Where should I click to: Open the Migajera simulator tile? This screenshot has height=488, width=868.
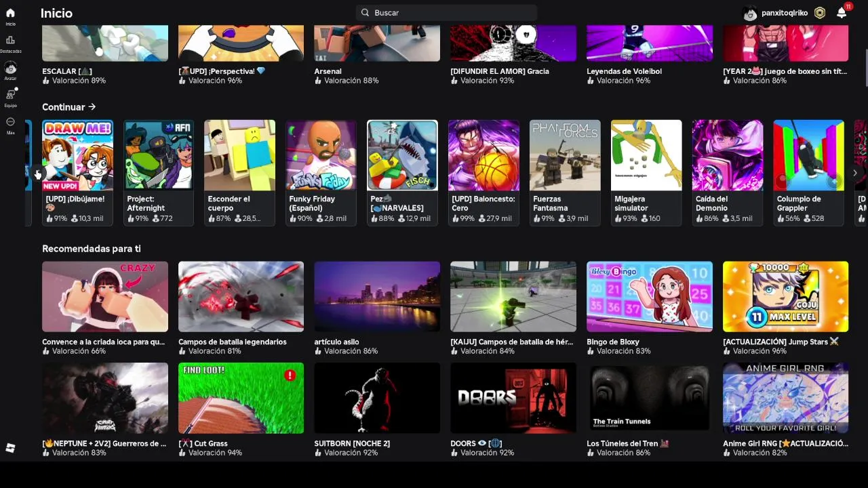click(x=646, y=173)
